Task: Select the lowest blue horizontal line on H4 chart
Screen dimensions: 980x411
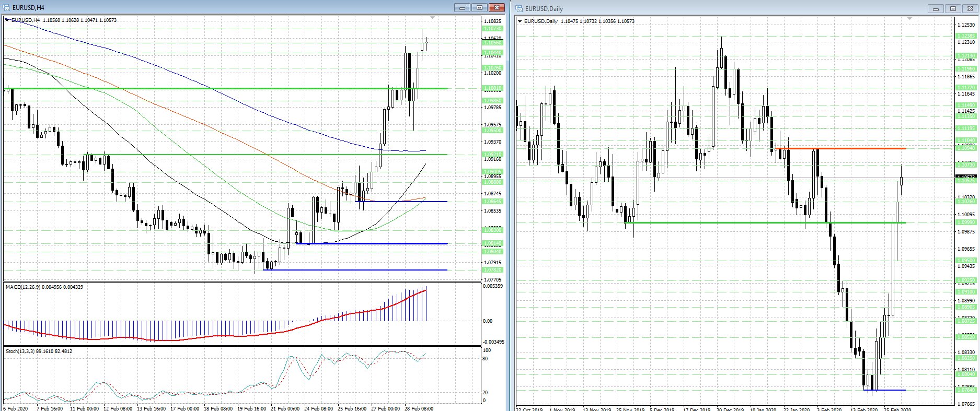Action: pos(355,270)
